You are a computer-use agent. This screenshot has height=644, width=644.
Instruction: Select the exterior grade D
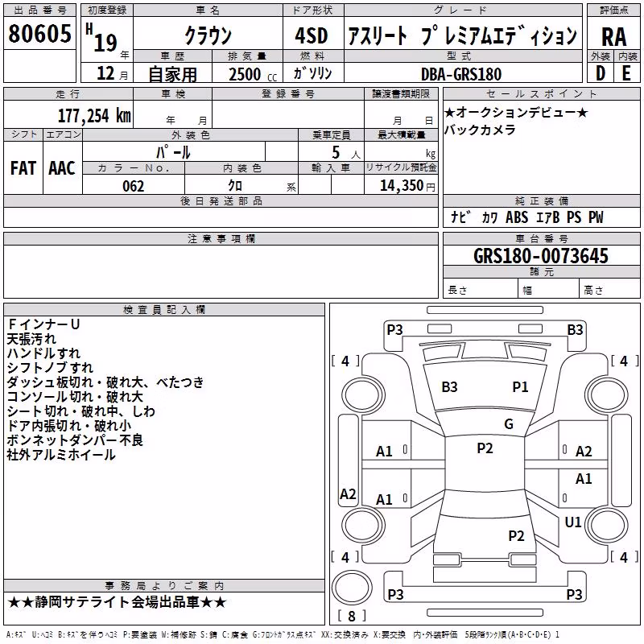[x=601, y=73]
